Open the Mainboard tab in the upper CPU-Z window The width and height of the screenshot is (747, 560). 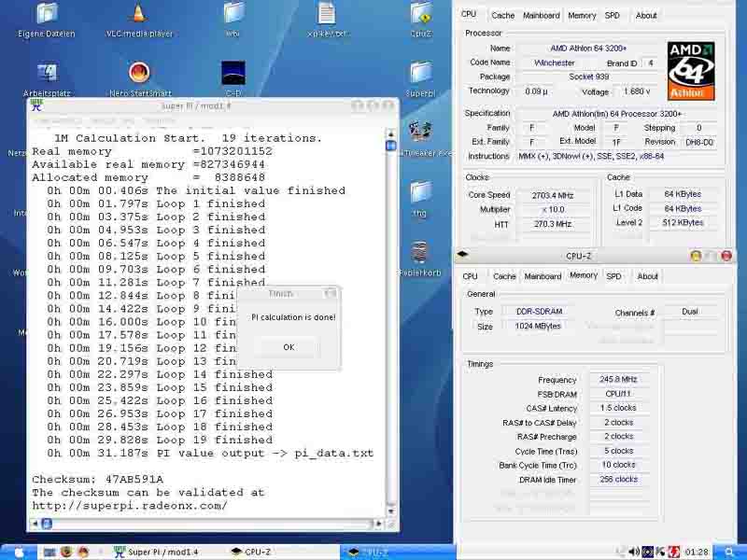point(542,15)
